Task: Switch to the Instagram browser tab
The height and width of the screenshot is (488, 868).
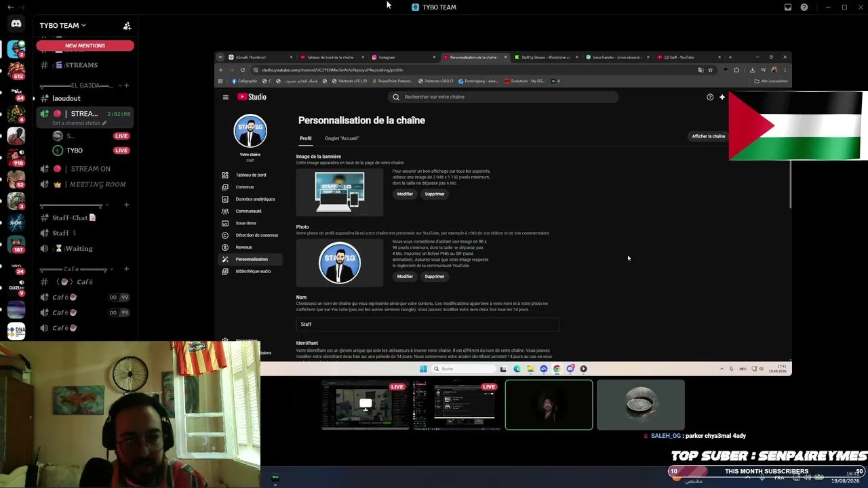Action: tap(403, 57)
